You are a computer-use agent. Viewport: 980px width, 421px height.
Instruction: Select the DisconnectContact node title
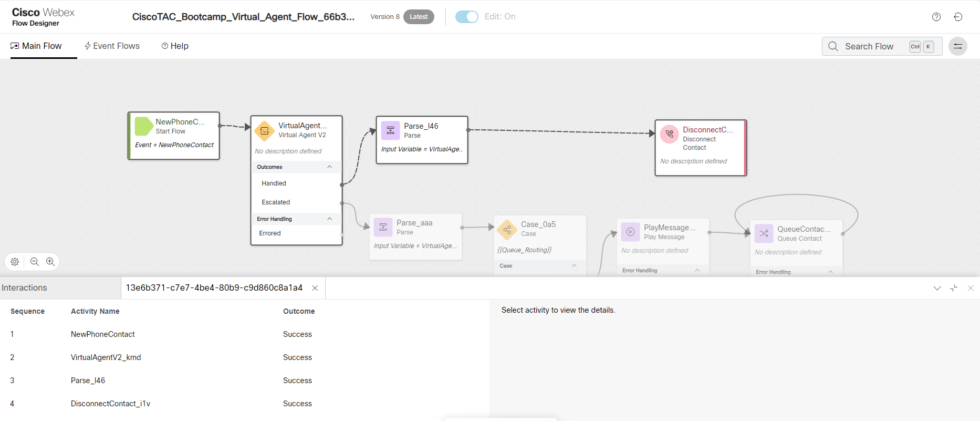tap(708, 130)
